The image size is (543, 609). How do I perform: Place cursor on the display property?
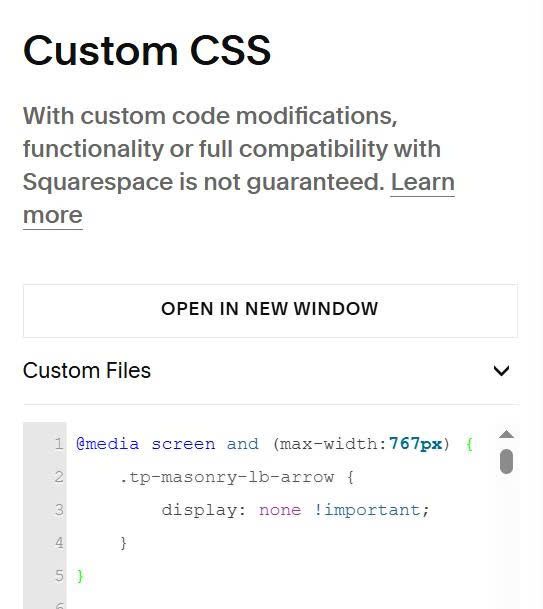click(204, 510)
